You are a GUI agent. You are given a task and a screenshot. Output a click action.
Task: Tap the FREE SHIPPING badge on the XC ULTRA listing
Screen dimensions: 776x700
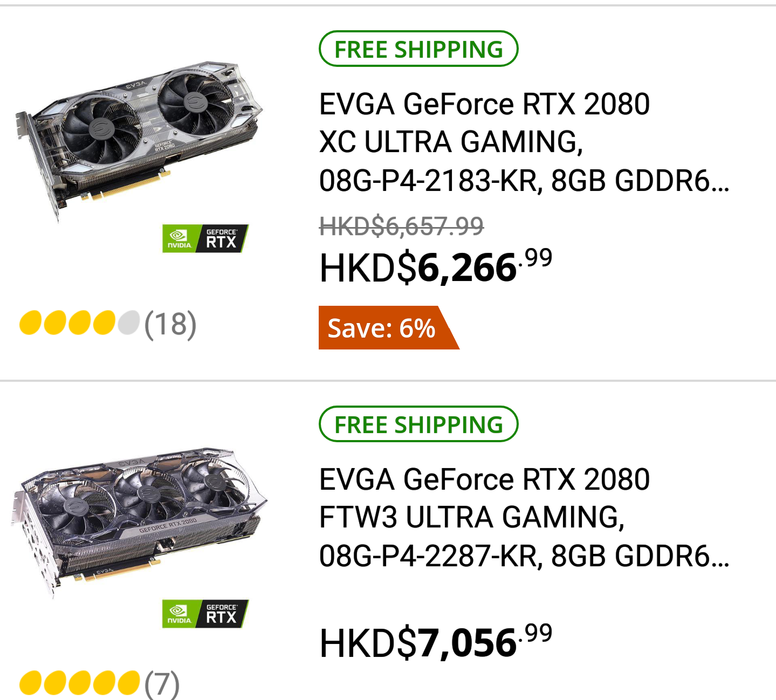click(x=418, y=49)
